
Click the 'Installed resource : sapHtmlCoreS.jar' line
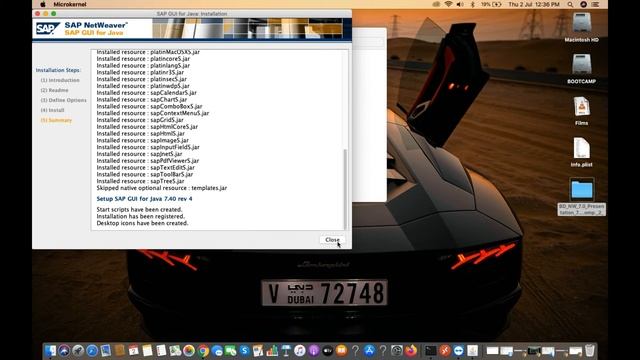[x=147, y=127]
